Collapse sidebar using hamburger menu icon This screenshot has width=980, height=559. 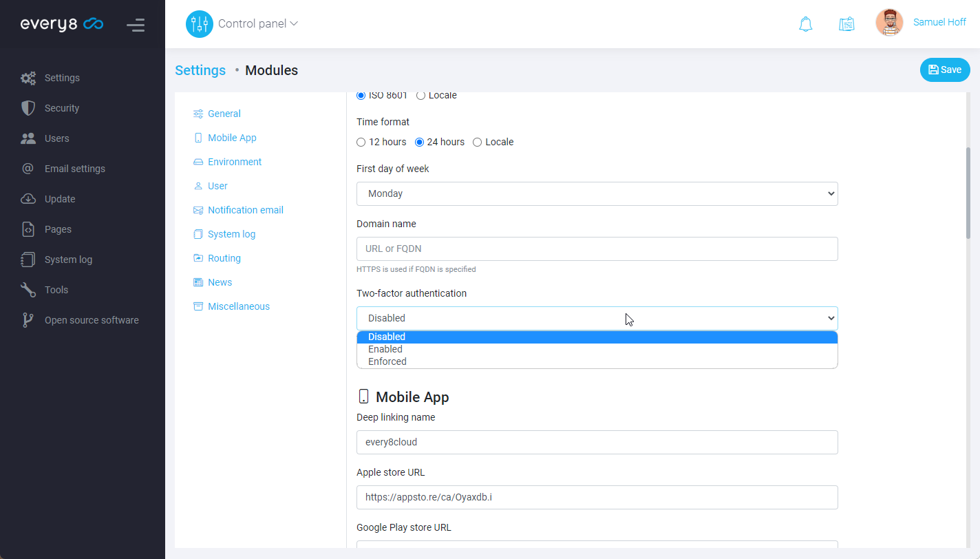tap(136, 25)
